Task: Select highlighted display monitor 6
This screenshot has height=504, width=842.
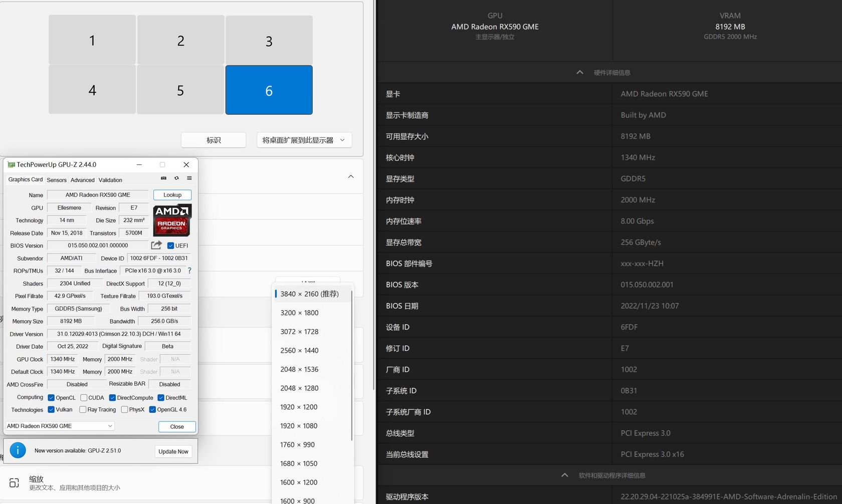Action: coord(269,90)
